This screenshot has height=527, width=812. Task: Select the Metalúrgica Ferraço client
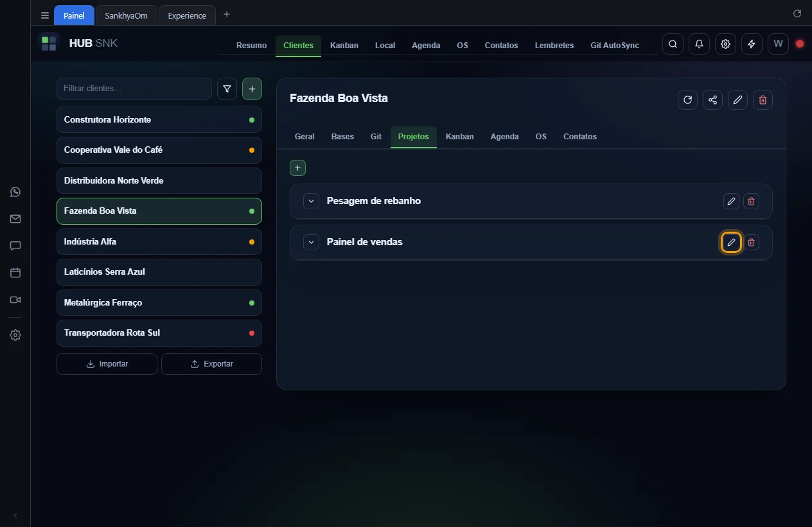159,303
